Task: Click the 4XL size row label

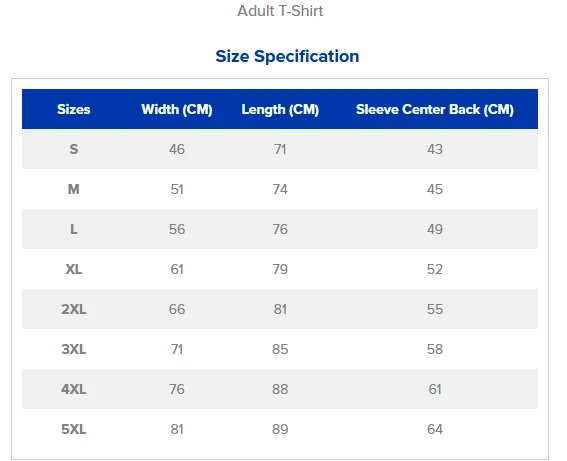Action: [x=73, y=389]
